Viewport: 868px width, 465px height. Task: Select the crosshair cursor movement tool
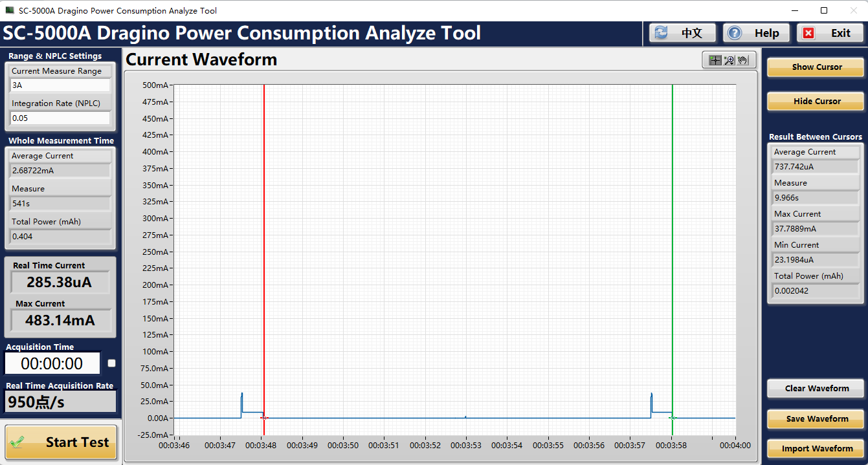coord(715,60)
